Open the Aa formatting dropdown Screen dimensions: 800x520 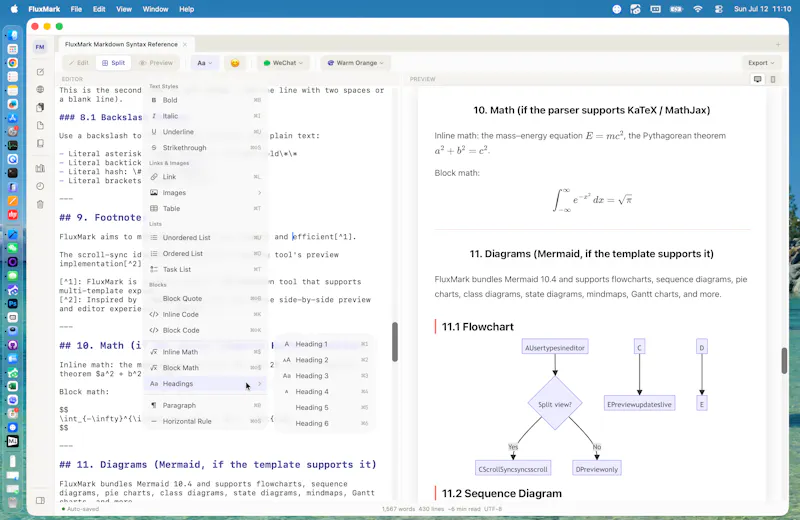[205, 63]
